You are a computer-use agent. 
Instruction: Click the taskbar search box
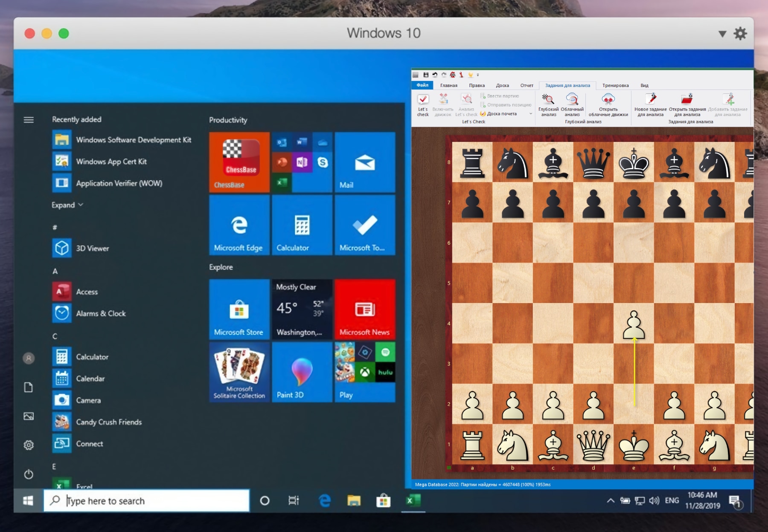(x=146, y=500)
